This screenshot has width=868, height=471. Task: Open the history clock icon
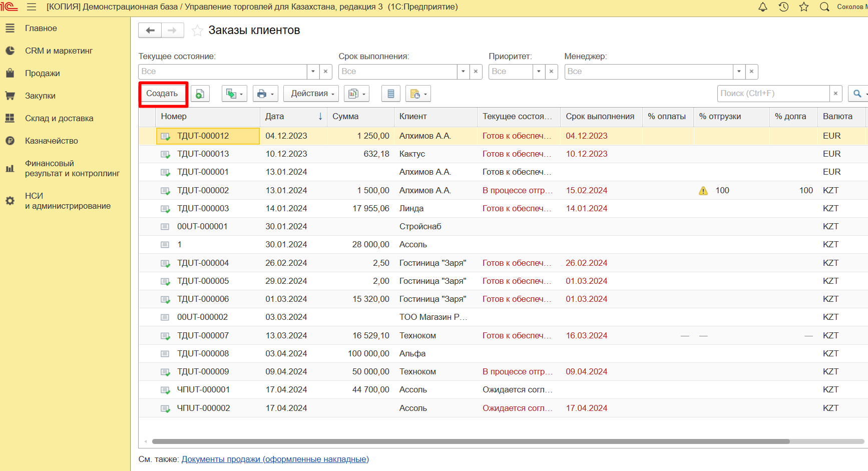pos(783,7)
